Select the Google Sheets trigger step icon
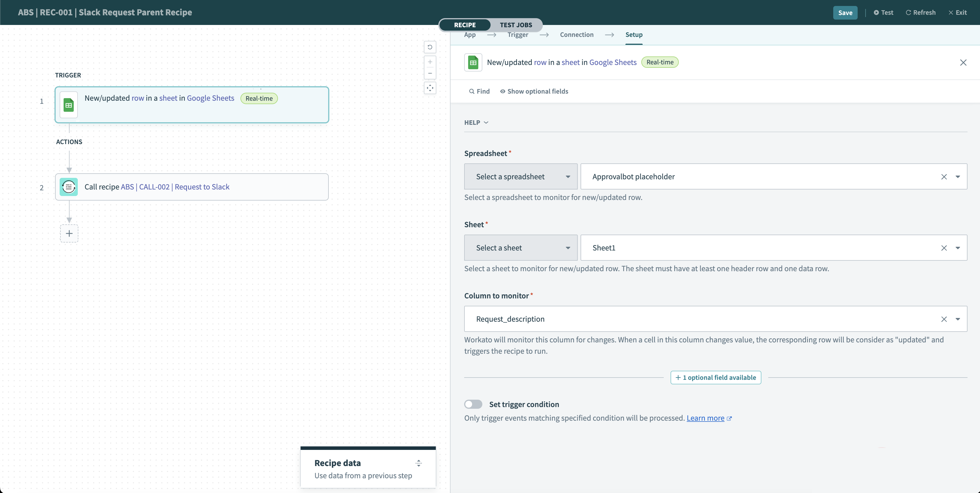The height and width of the screenshot is (493, 980). pos(68,105)
